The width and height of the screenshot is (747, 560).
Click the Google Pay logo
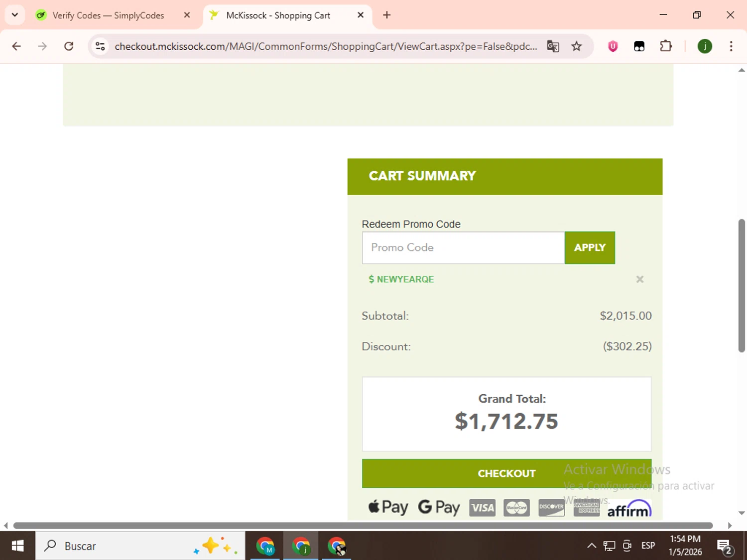[x=439, y=507]
